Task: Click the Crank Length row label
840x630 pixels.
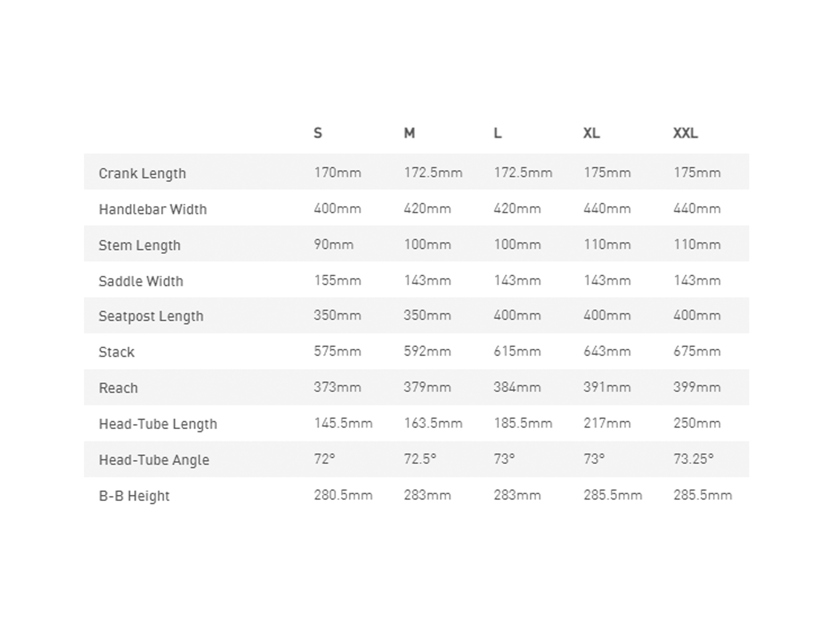Action: pos(142,173)
